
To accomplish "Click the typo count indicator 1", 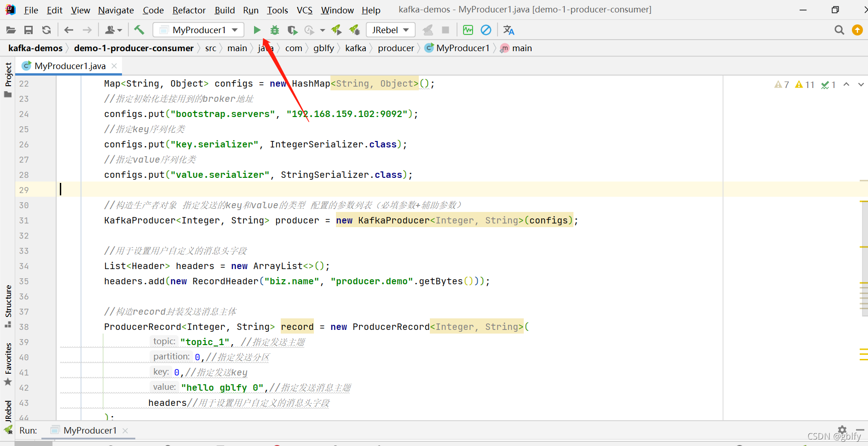I will (x=828, y=84).
